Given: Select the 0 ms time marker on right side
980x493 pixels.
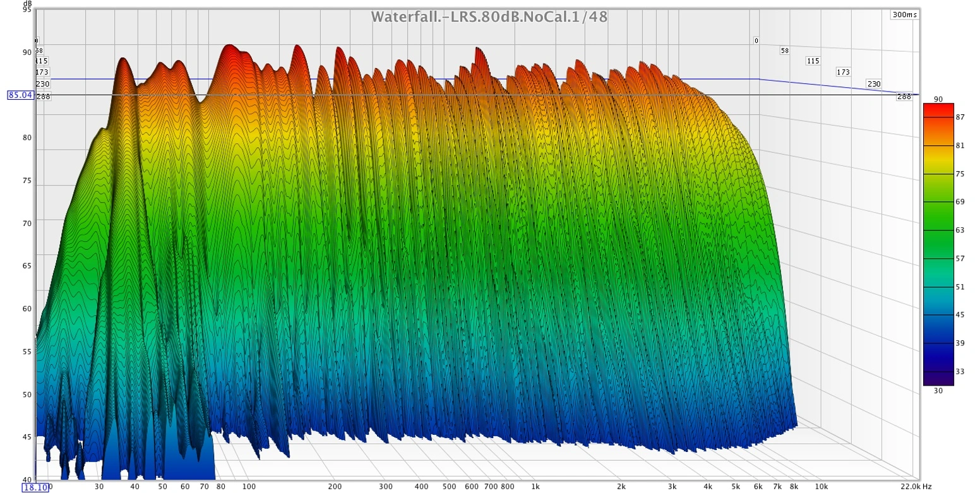Looking at the screenshot, I should [x=756, y=40].
